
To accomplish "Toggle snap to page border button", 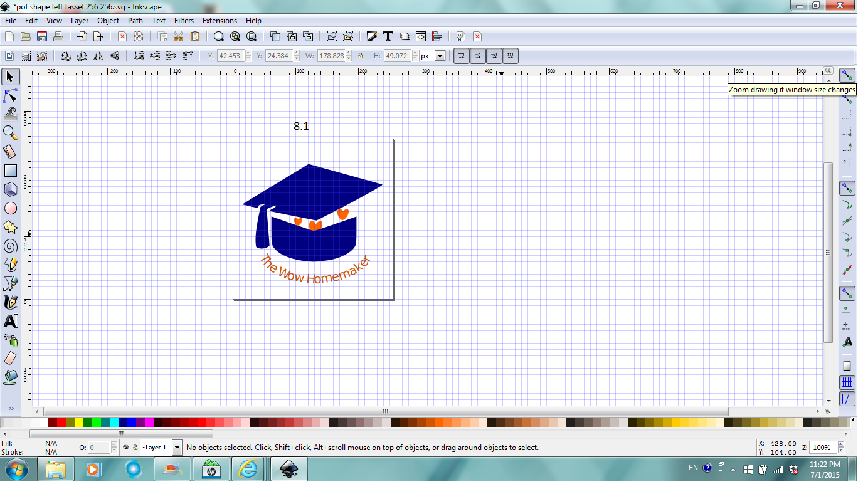I will point(847,365).
